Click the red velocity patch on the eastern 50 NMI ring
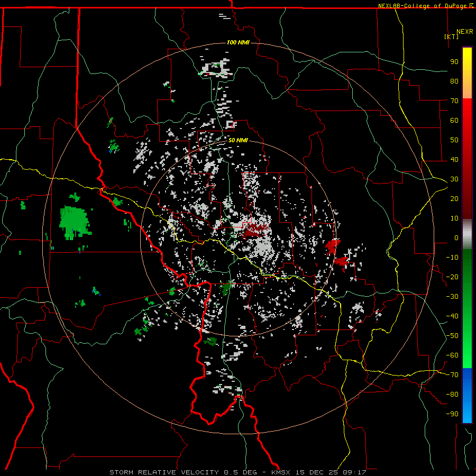 click(x=333, y=246)
